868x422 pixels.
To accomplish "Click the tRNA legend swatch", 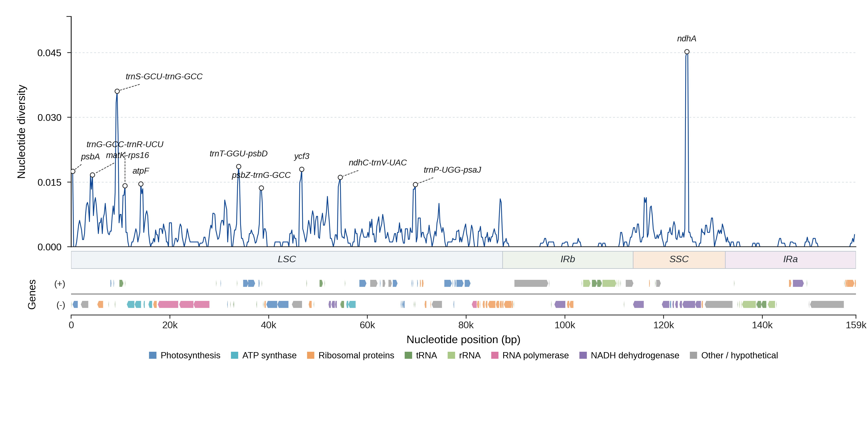I will pos(408,355).
